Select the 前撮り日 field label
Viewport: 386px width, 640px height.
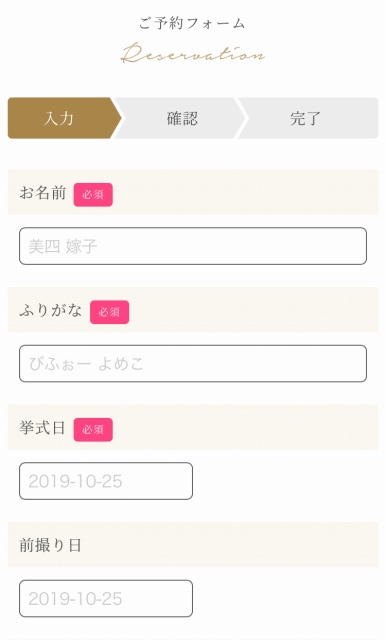[x=50, y=545]
